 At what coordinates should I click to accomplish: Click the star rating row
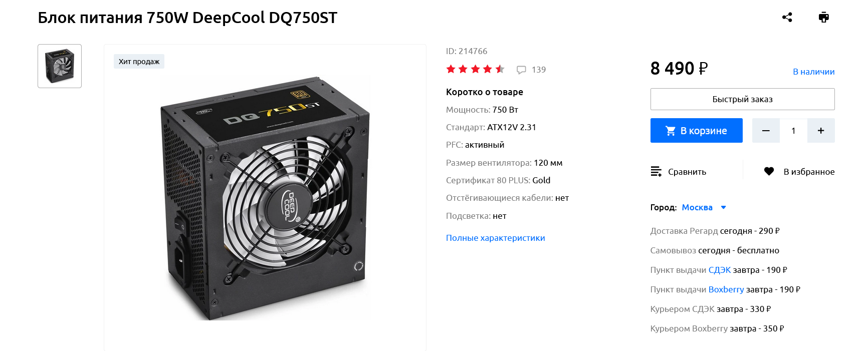coord(475,69)
